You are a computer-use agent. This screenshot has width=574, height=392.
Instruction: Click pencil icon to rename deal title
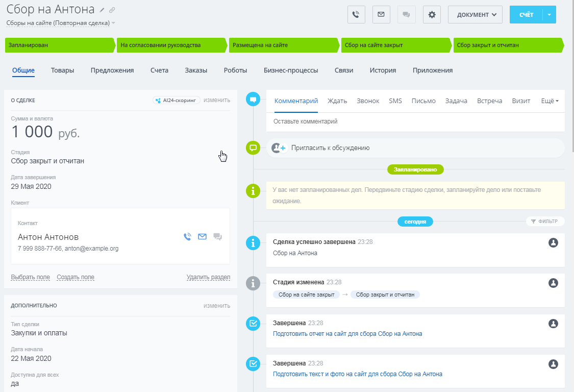(x=102, y=10)
